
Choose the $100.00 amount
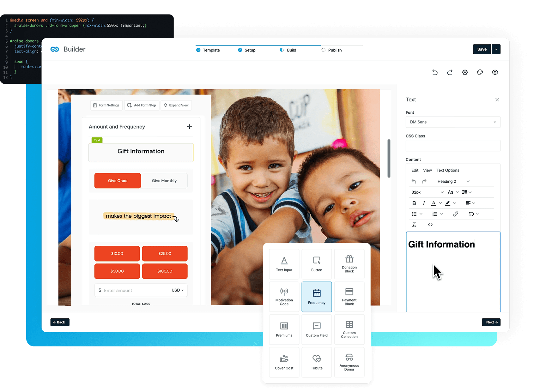point(165,271)
